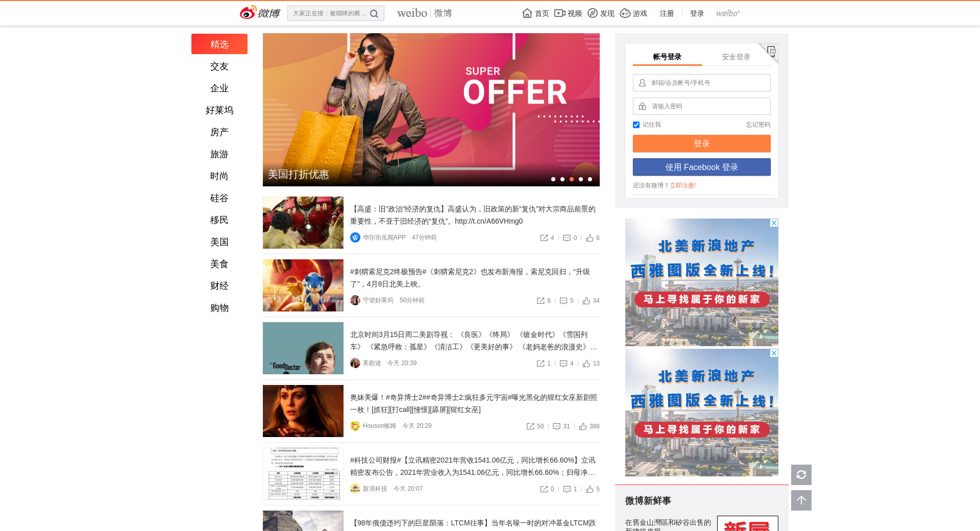This screenshot has height=531, width=980.
Task: Click the 邮箱/会员帐号/手机号 field
Action: pyautogui.click(x=702, y=83)
